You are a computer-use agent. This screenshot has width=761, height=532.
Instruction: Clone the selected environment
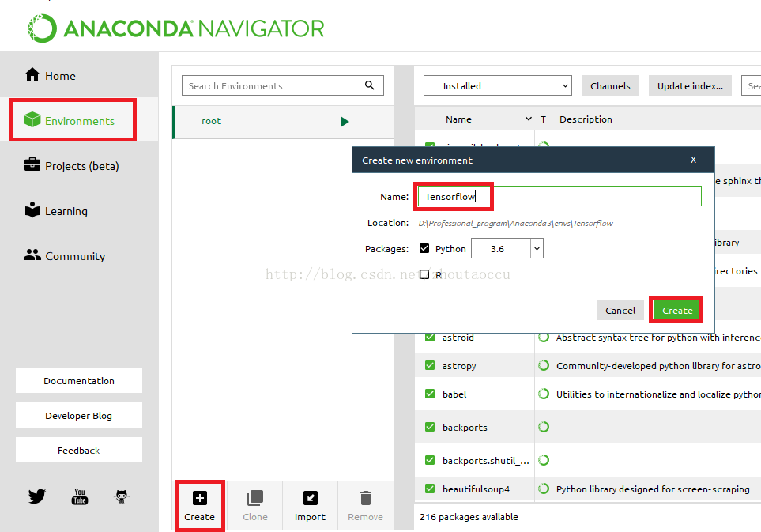point(254,506)
